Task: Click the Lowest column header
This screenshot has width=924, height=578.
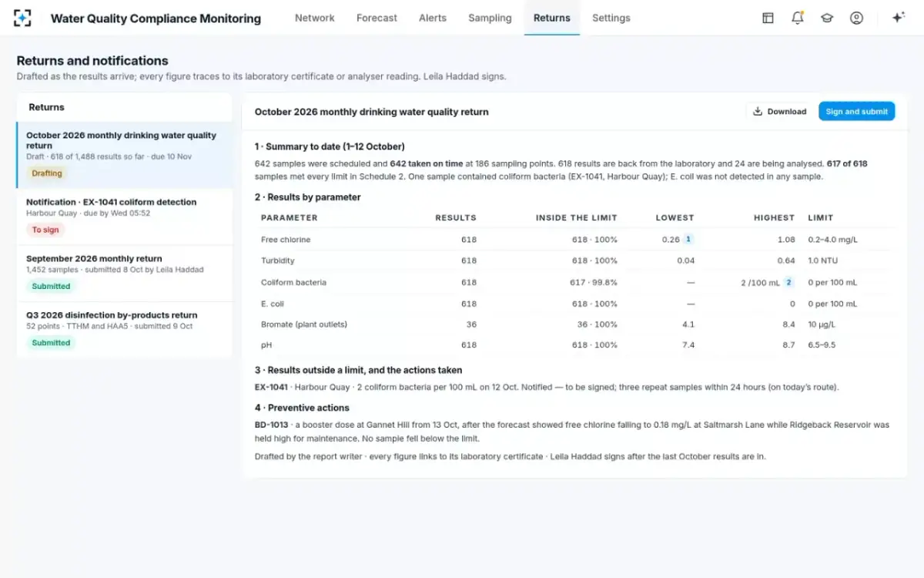Action: coord(675,218)
